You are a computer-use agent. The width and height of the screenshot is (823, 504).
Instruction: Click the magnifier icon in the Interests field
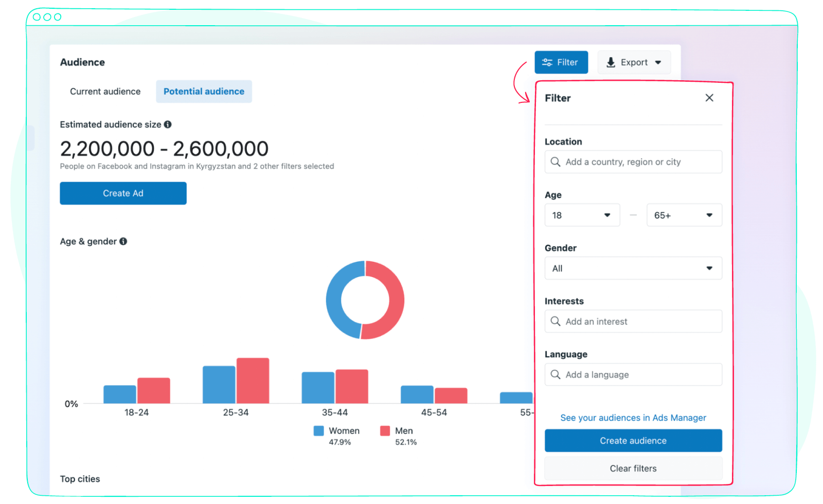[556, 321]
